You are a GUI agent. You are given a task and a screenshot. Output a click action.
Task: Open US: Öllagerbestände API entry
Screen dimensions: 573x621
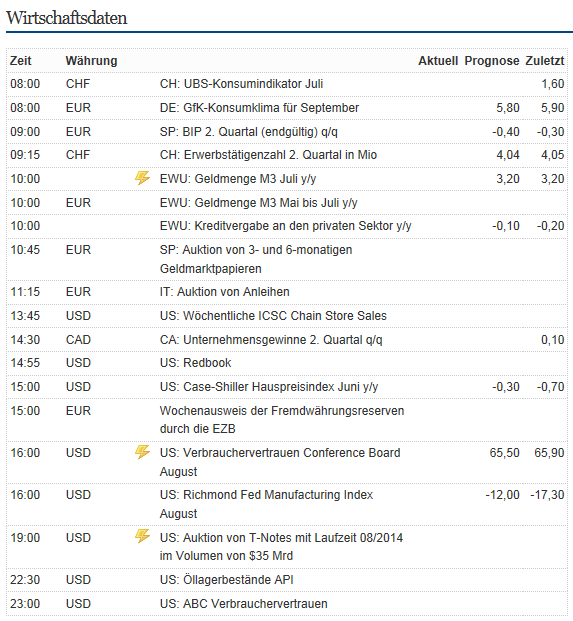[x=227, y=580]
